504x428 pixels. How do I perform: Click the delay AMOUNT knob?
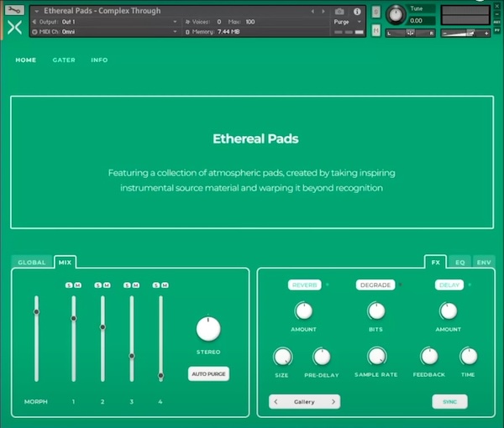449,311
